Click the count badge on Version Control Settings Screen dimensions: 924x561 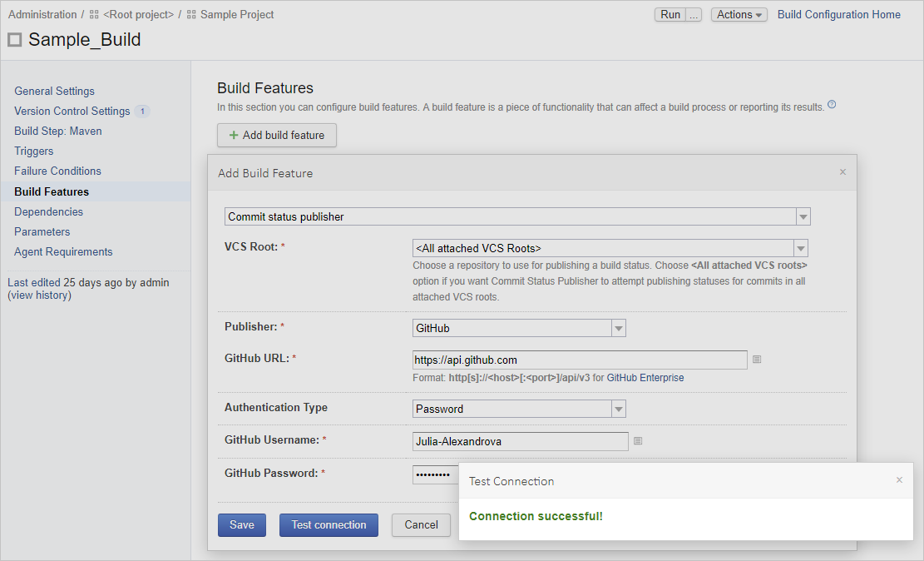[142, 111]
